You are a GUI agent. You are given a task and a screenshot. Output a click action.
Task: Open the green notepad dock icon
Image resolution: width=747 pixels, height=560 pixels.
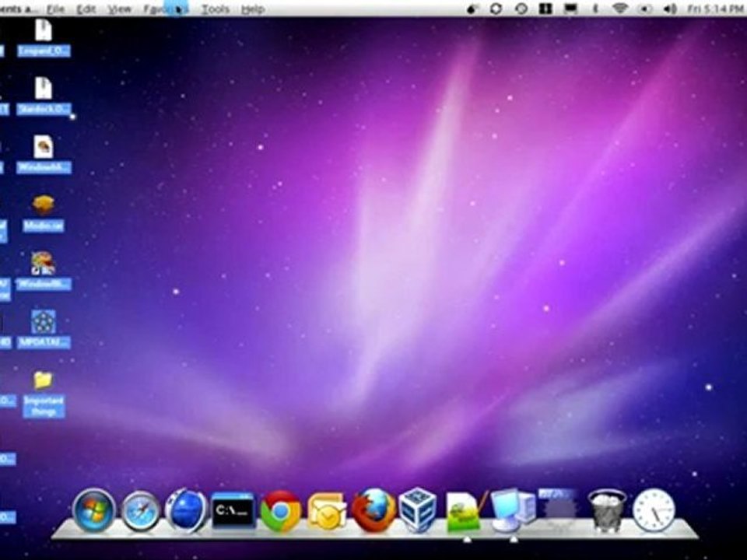tap(466, 512)
